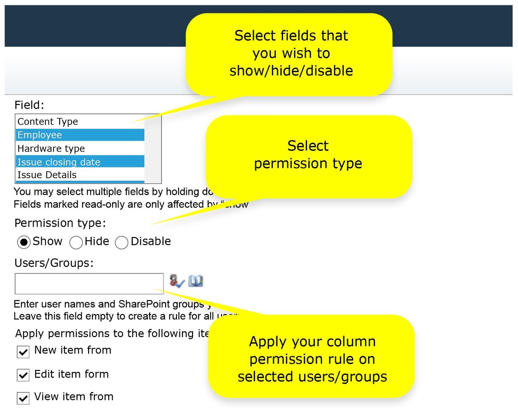Screen dimensions: 518x420
Task: Click inside the Users/Groups input box
Action: (x=88, y=283)
